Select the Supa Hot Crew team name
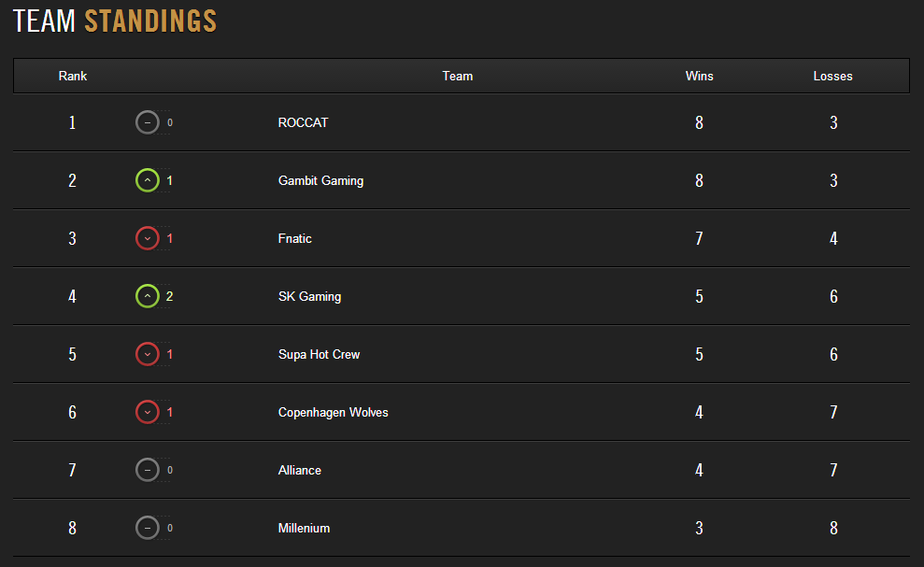This screenshot has width=924, height=567. [319, 354]
